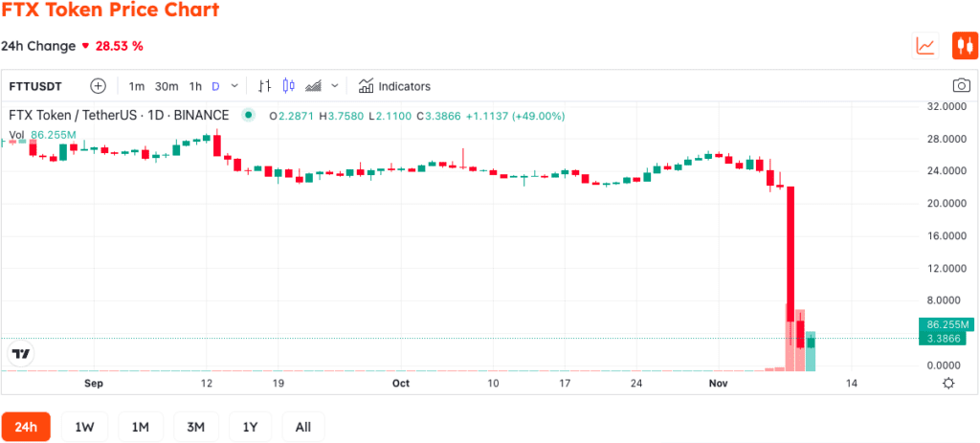This screenshot has height=443, width=980.
Task: Toggle the market status green dot
Action: [249, 116]
